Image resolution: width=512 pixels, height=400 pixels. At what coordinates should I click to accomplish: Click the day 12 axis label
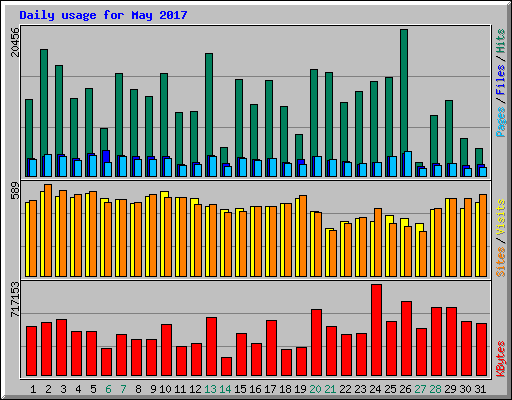coord(195,389)
